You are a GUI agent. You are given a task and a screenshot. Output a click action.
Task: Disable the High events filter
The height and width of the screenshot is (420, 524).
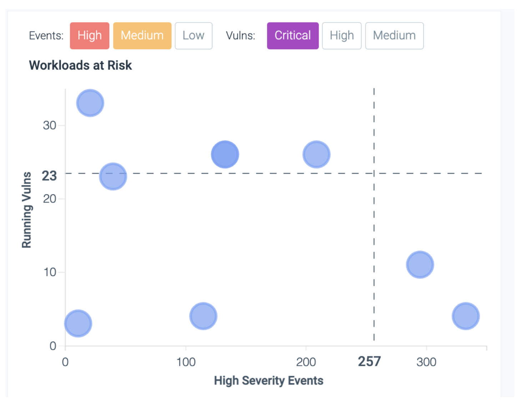(89, 35)
